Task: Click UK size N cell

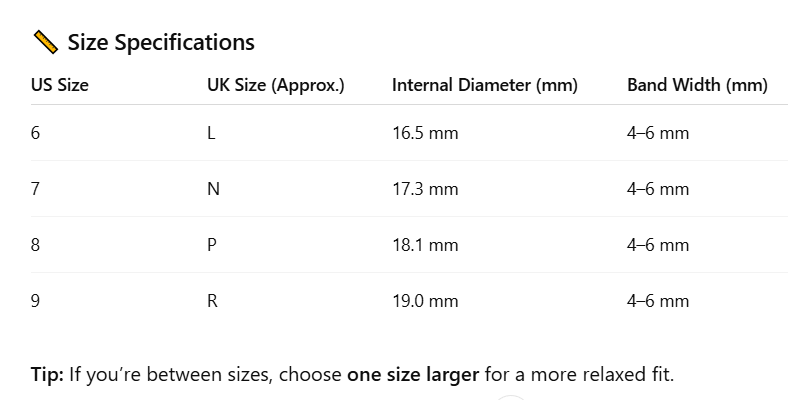Action: (212, 189)
